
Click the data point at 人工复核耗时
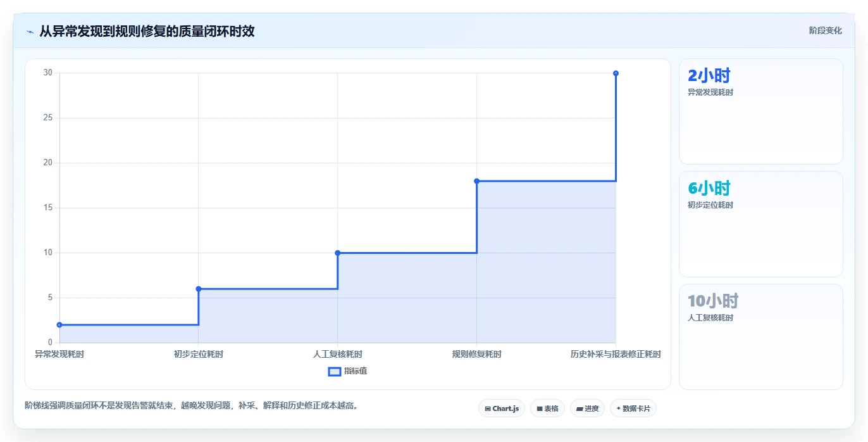coord(338,253)
